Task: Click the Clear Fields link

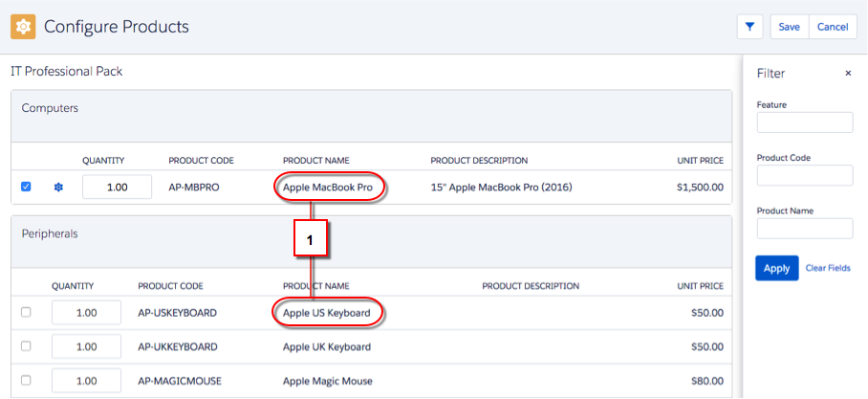Action: (x=828, y=268)
